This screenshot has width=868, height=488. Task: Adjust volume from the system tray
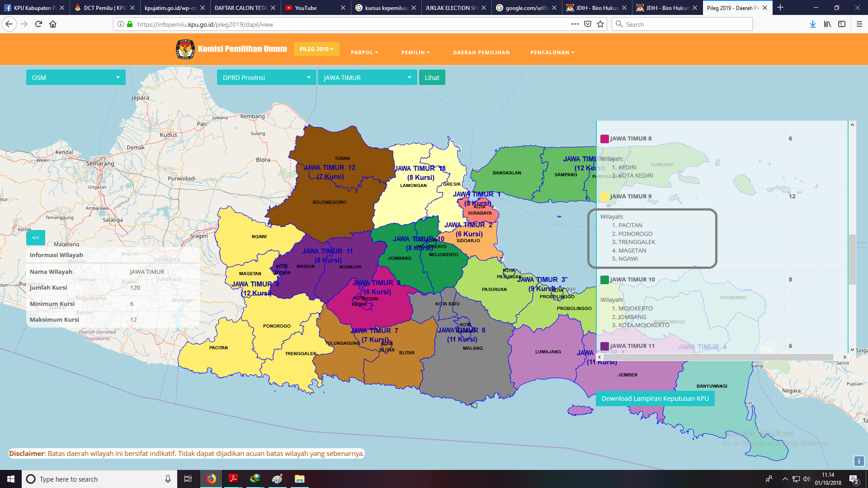click(x=807, y=479)
